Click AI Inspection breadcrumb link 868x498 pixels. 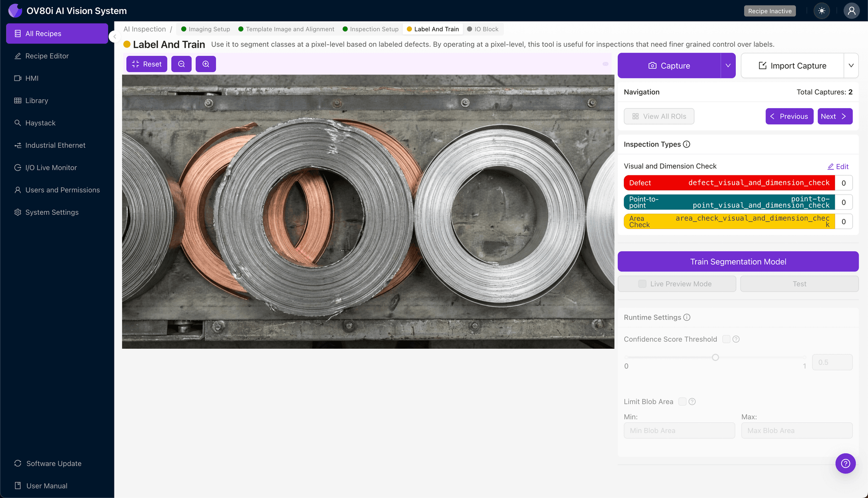pos(145,29)
